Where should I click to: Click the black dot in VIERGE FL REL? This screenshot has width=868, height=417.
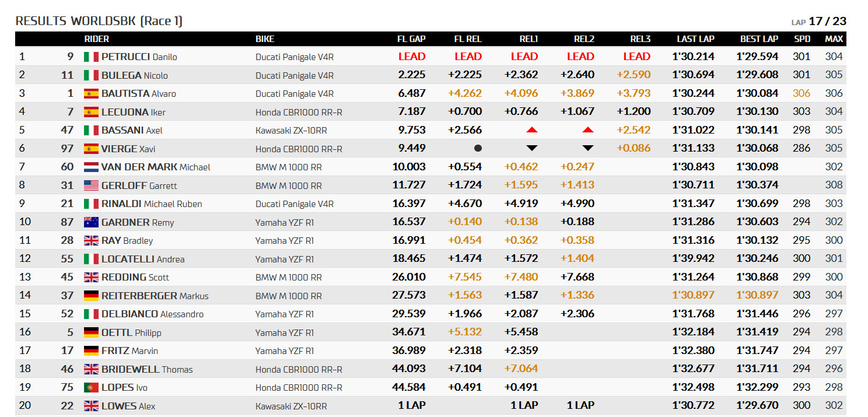478,148
